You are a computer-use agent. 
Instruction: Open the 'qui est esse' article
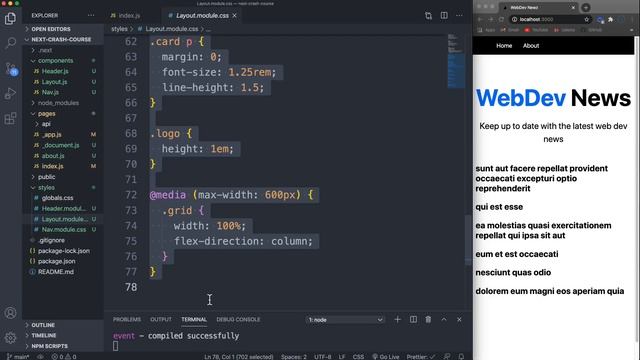499,207
